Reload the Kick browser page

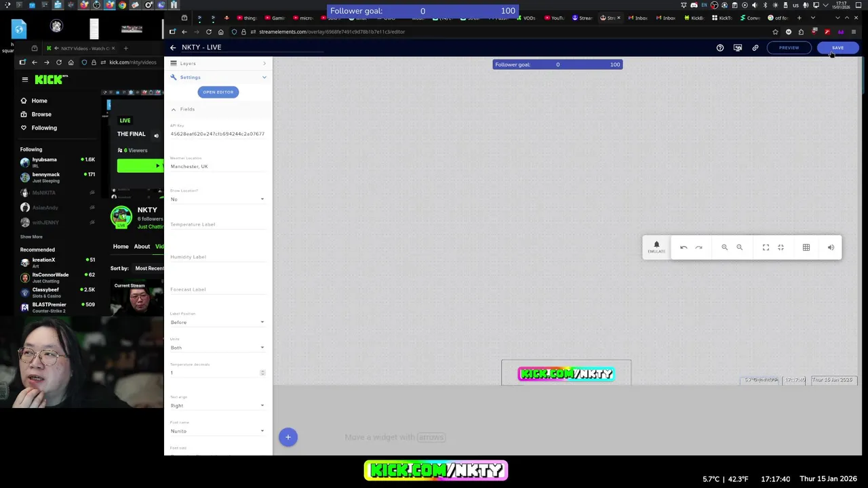[59, 62]
